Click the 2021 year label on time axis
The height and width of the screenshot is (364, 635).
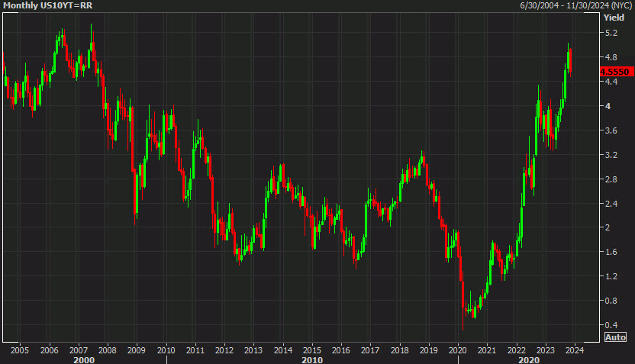pyautogui.click(x=487, y=350)
